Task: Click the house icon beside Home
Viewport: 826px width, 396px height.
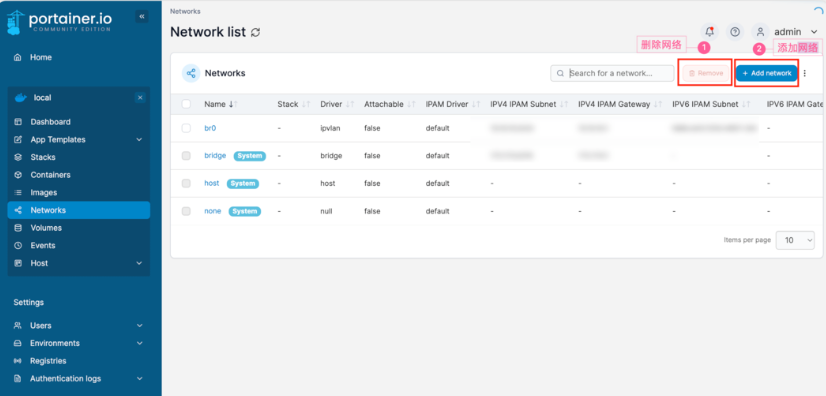Action: tap(18, 57)
